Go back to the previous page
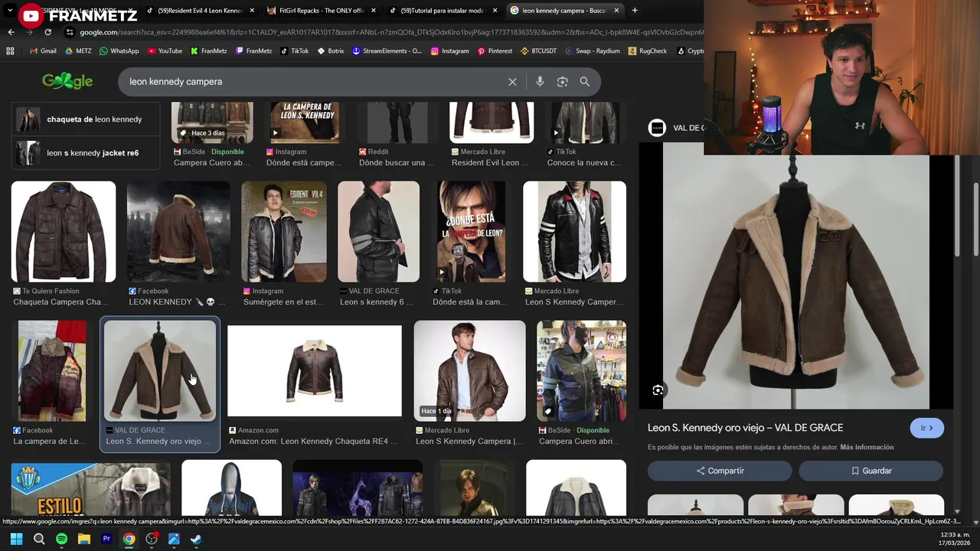Screen dimensions: 980x551 11,32
